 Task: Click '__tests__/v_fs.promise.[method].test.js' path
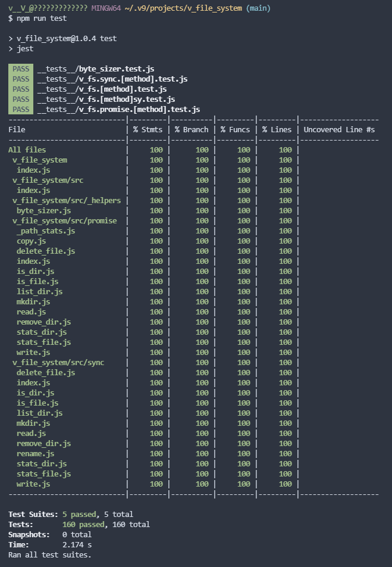[x=118, y=109]
